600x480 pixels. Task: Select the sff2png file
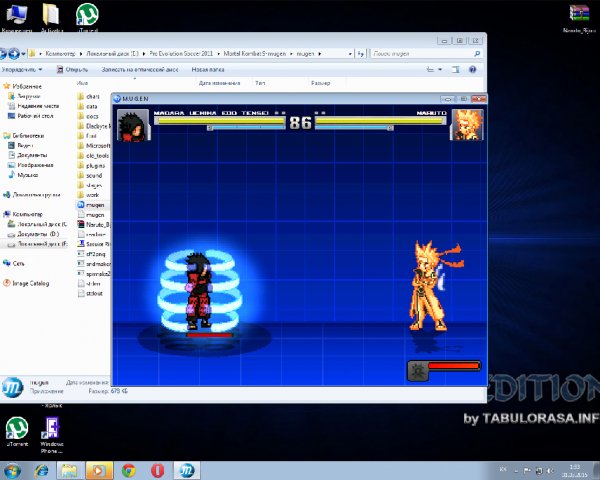95,254
